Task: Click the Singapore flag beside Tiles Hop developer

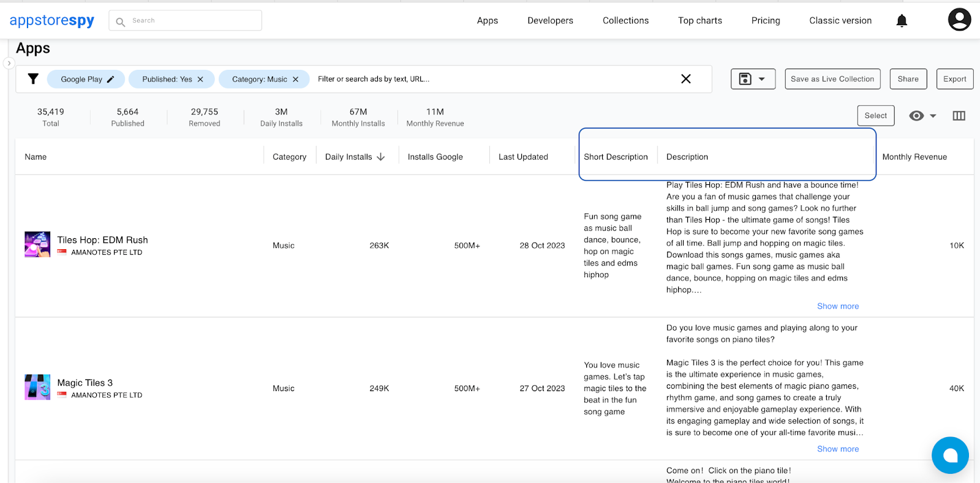Action: [x=62, y=252]
